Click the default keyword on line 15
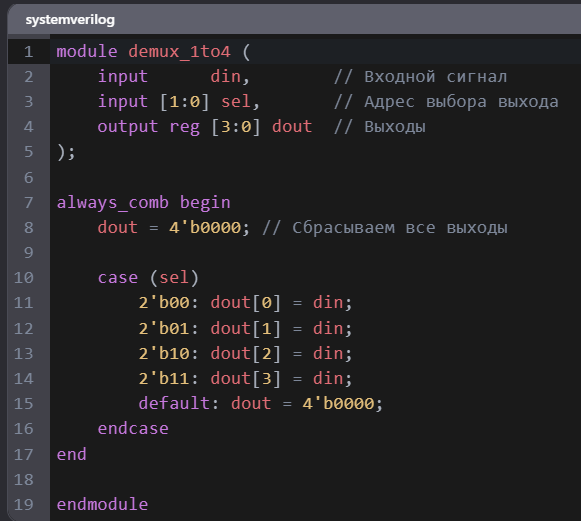The width and height of the screenshot is (581, 521). pyautogui.click(x=174, y=404)
